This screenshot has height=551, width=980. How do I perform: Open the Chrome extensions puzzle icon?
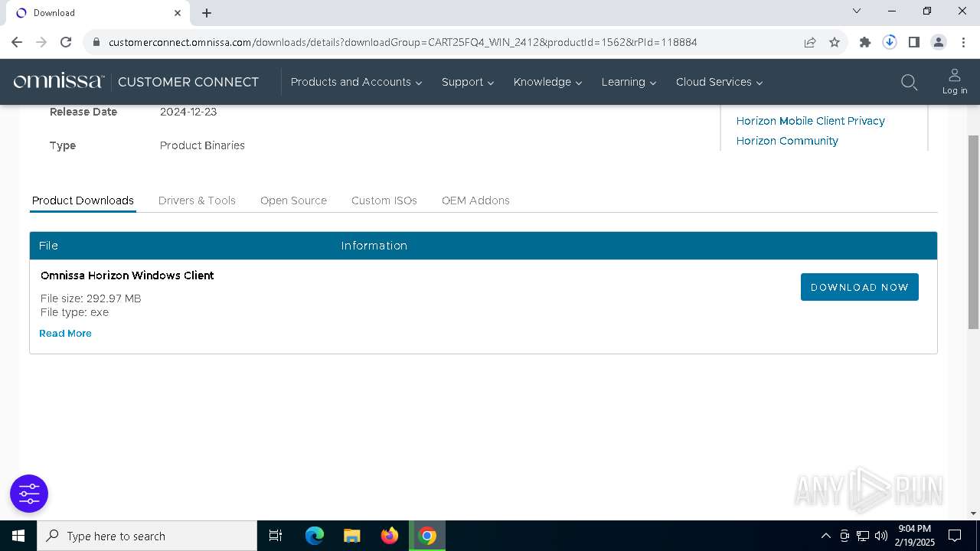coord(865,42)
